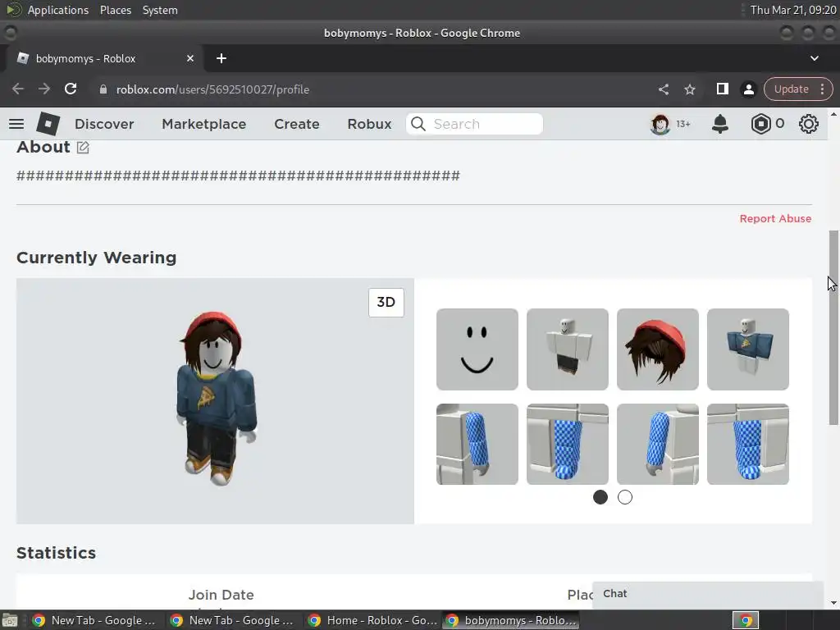Screen dimensions: 840x630
Task: Click the page vertical scrollbar thumb
Action: pos(833,328)
